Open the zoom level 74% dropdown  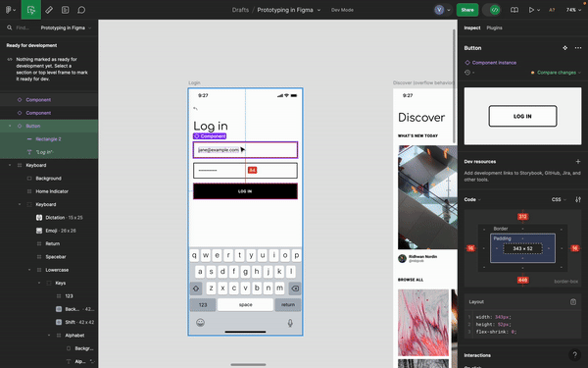(573, 10)
